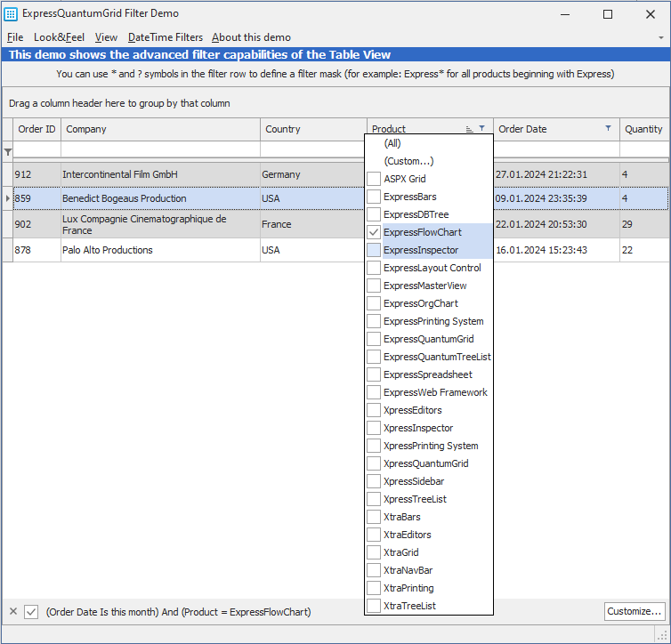
Task: Check the ExpressBars checkbox
Action: [x=374, y=197]
